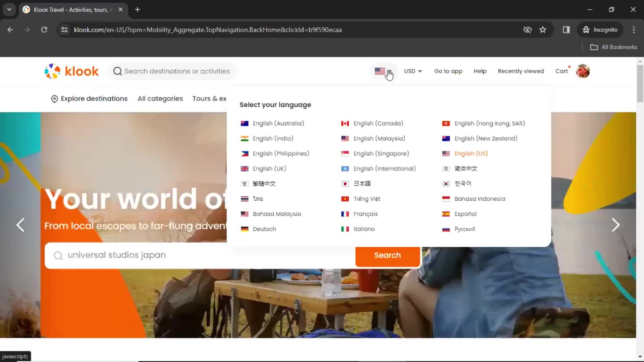Click the Cart icon in navigation bar

[x=562, y=71]
